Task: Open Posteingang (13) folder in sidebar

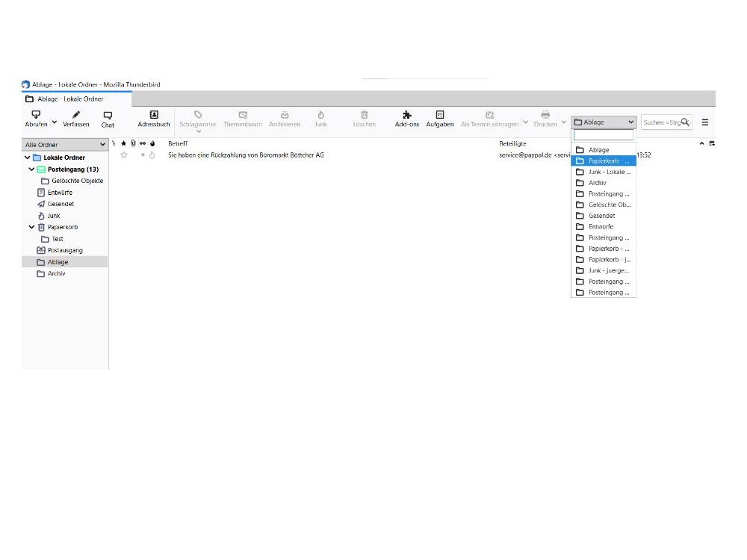Action: coord(73,169)
